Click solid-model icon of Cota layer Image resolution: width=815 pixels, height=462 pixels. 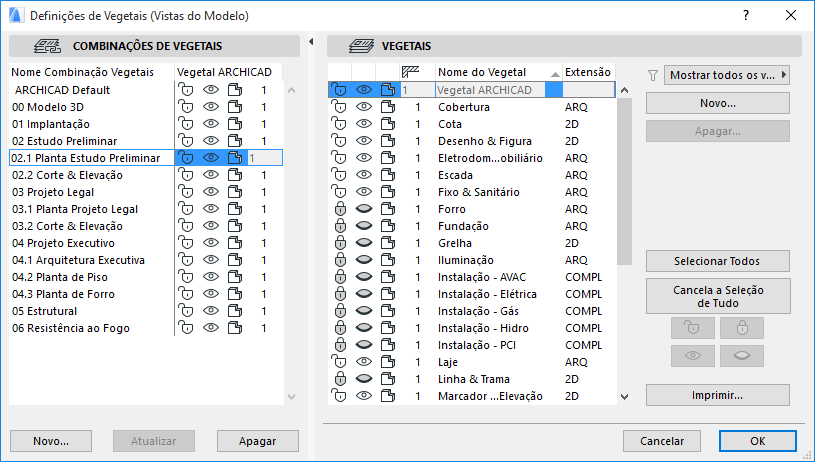[x=387, y=124]
